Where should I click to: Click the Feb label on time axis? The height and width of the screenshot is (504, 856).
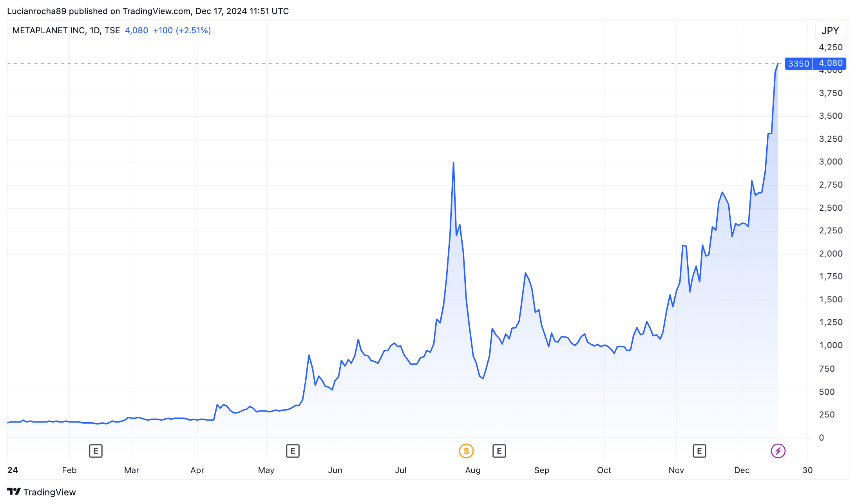tap(69, 470)
